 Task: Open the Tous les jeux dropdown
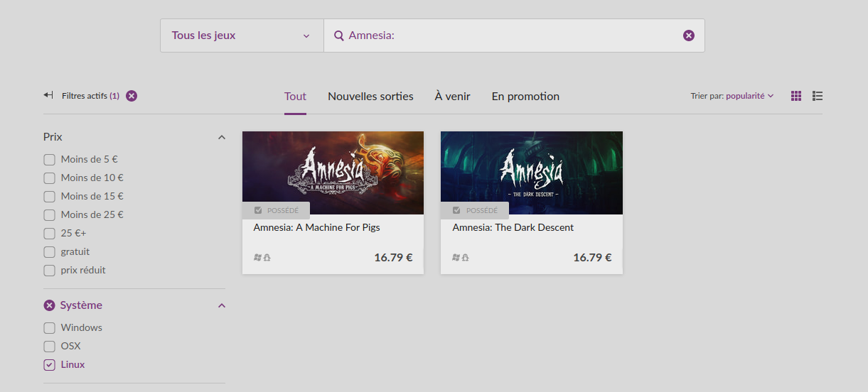242,36
